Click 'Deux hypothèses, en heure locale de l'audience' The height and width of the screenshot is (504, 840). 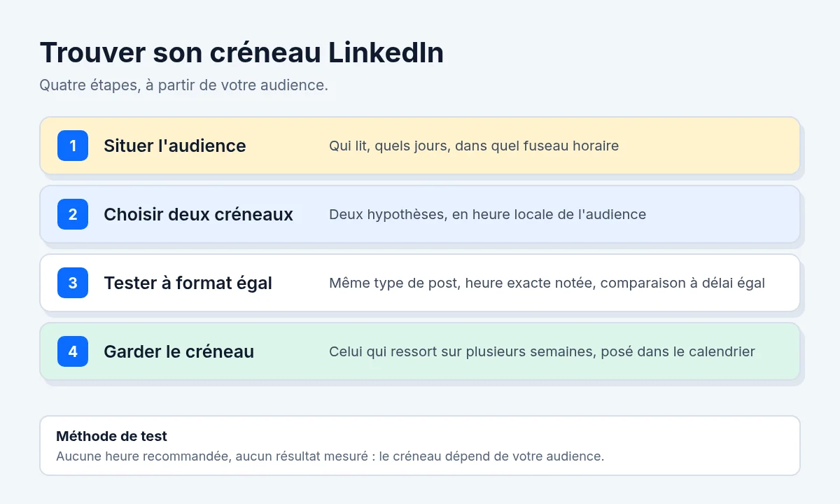pyautogui.click(x=487, y=214)
